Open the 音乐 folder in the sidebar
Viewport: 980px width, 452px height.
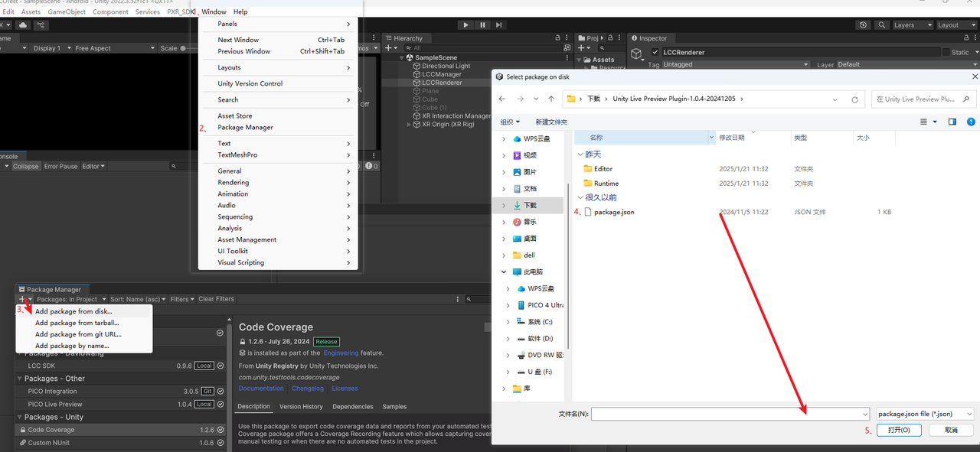524,222
